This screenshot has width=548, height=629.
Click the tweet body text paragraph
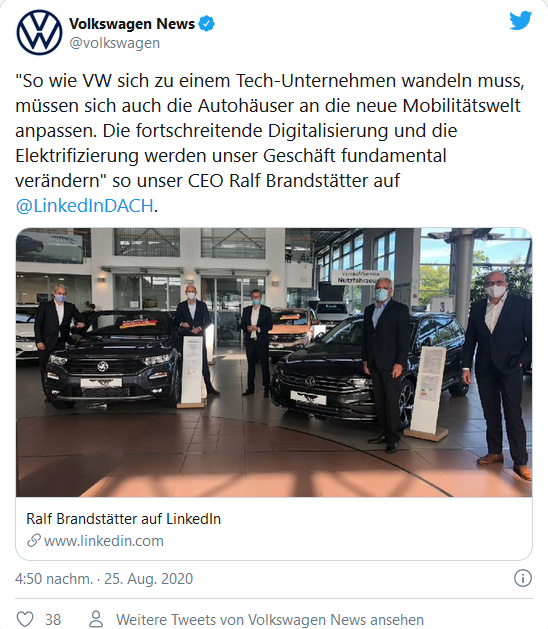270,143
